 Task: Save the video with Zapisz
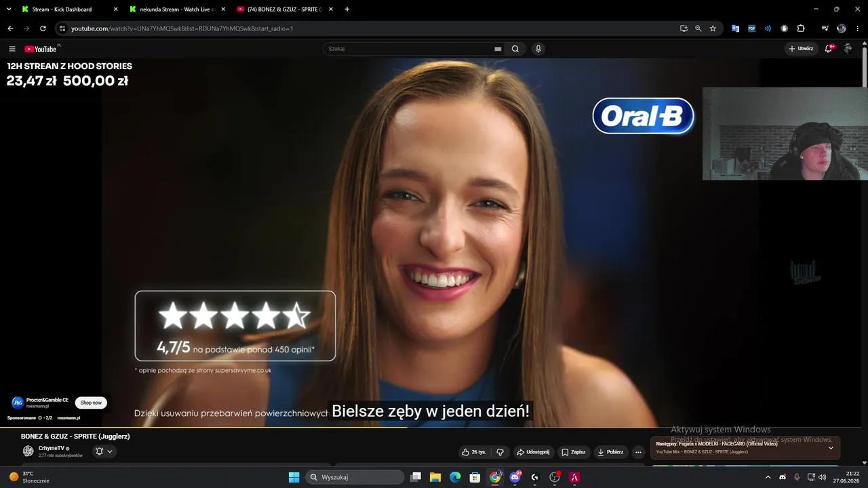click(574, 452)
